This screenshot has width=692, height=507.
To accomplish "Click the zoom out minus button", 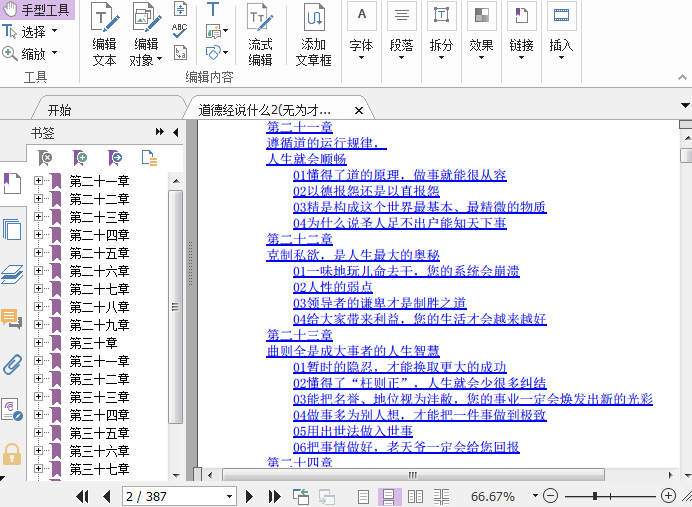I will point(550,496).
